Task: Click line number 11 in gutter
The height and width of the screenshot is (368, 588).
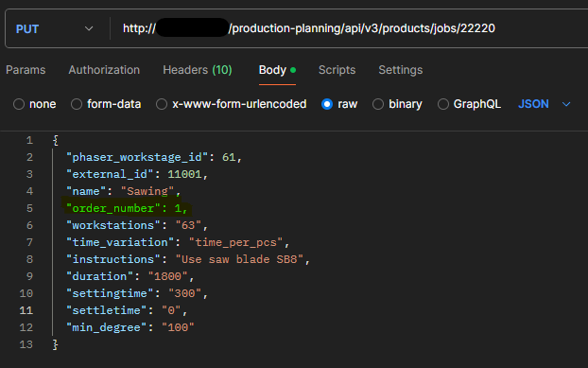Action: tap(26, 310)
